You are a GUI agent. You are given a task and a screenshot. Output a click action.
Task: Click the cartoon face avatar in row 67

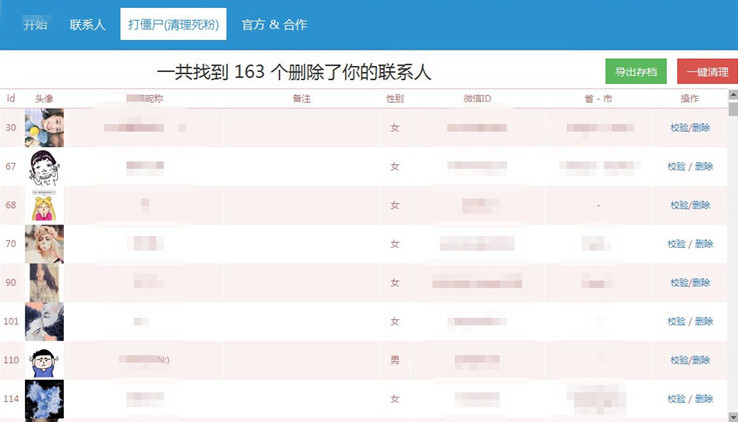(x=44, y=166)
